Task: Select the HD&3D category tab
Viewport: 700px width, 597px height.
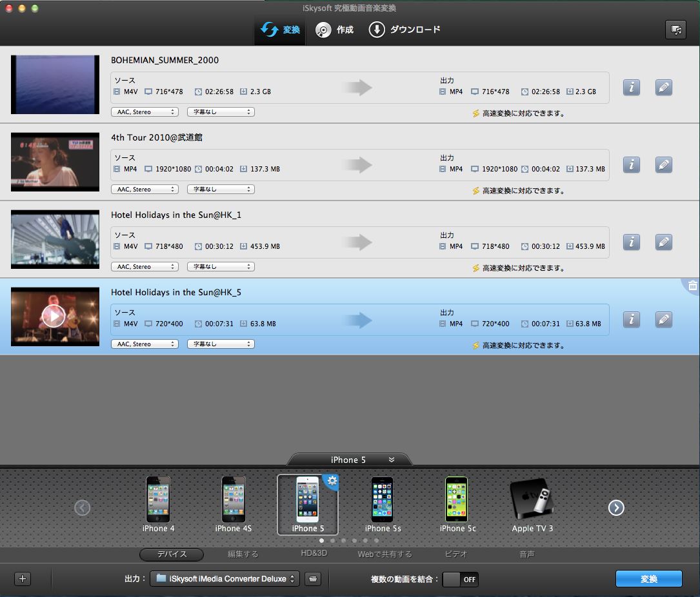Action: click(x=314, y=553)
